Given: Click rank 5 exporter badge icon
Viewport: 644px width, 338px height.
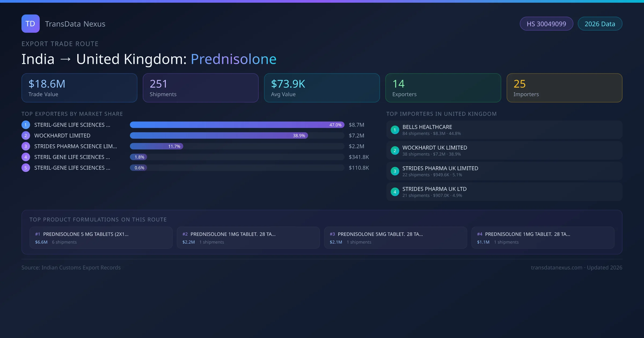Looking at the screenshot, I should point(26,168).
